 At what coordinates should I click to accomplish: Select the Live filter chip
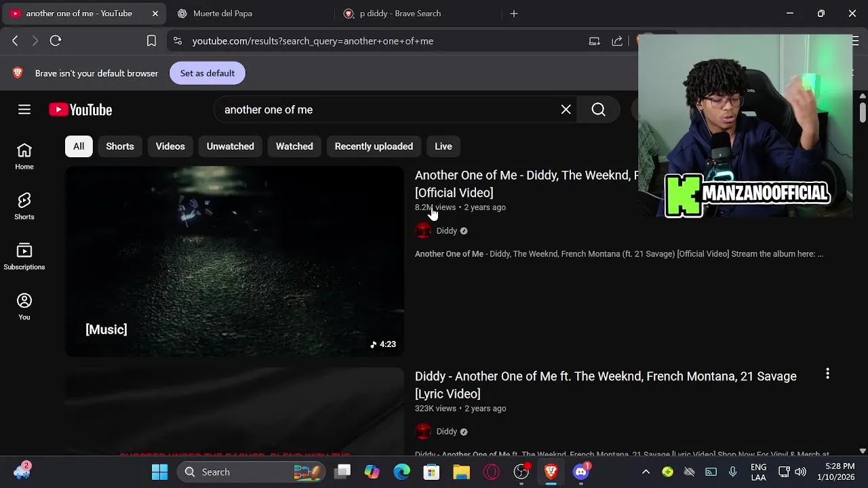[x=443, y=146]
